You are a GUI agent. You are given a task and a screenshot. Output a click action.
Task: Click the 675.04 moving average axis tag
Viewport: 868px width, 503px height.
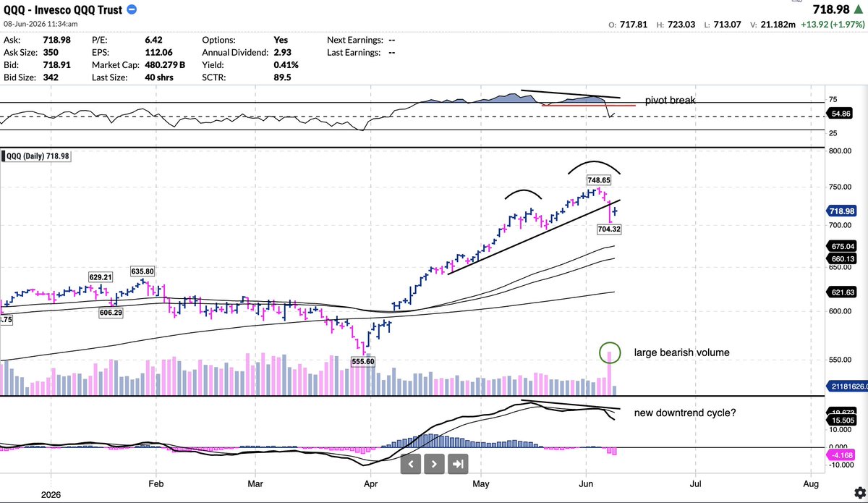pos(843,246)
